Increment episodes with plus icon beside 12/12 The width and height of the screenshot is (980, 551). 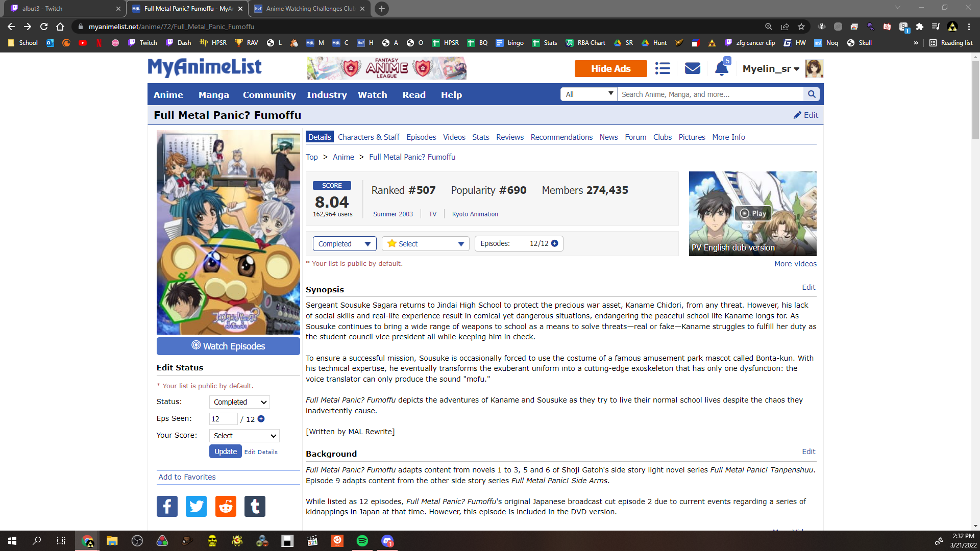click(x=555, y=243)
